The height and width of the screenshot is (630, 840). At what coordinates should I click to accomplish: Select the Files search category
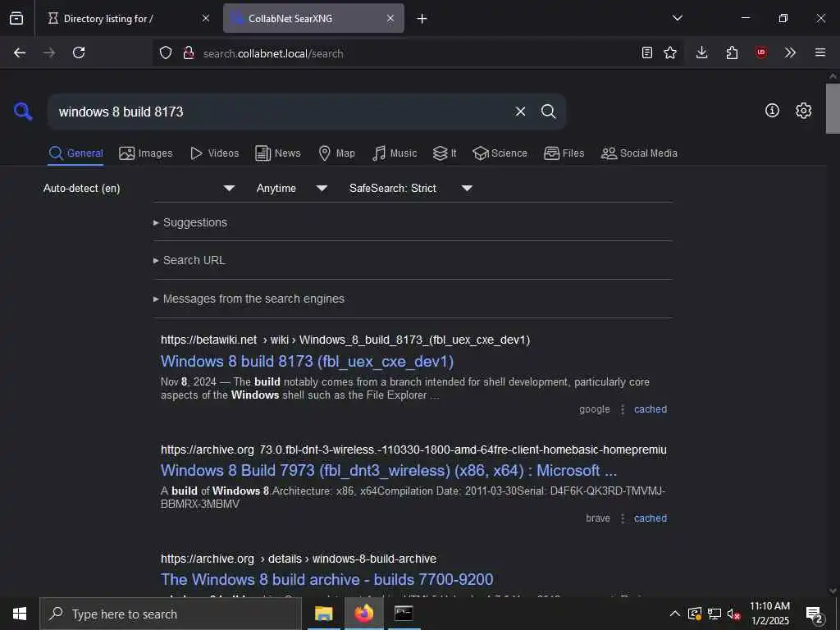tap(564, 153)
